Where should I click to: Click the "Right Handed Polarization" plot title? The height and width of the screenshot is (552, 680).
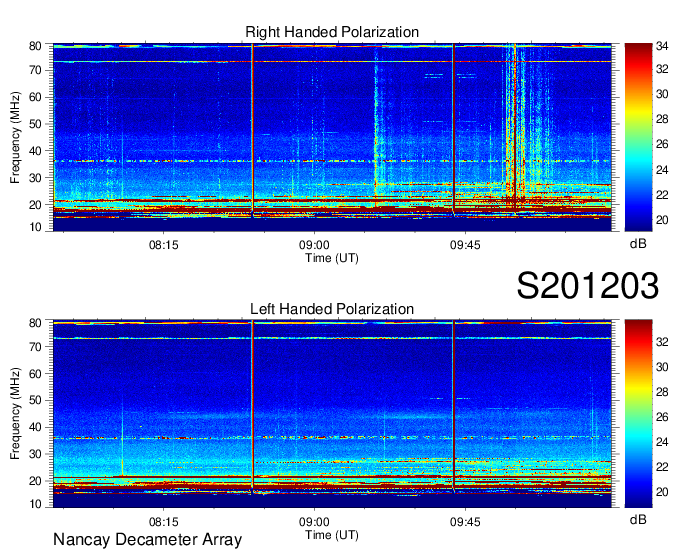tap(332, 32)
